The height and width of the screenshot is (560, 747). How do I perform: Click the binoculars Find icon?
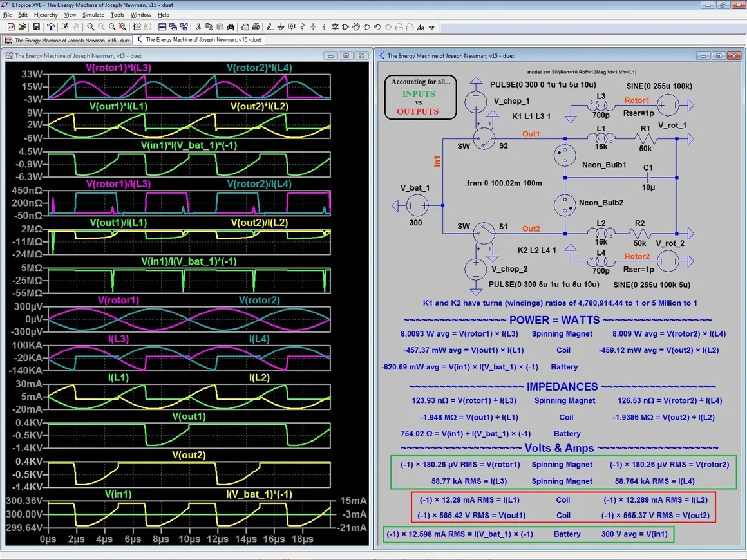coord(230,27)
